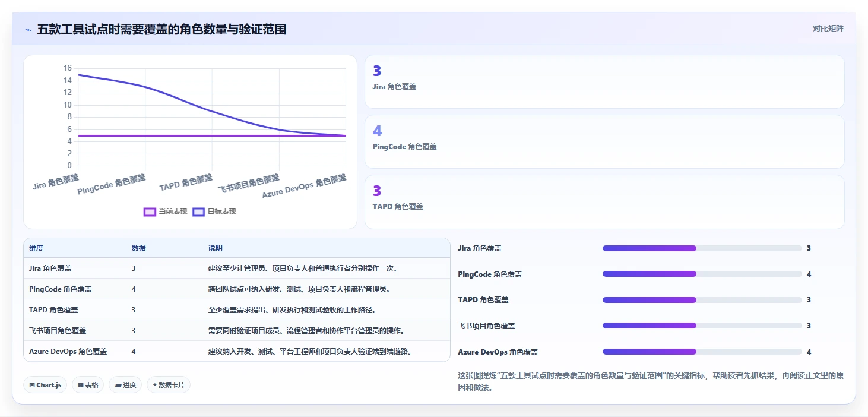The height and width of the screenshot is (417, 868).
Task: Click the Jira 角色覆盖 progress bar
Action: [702, 248]
